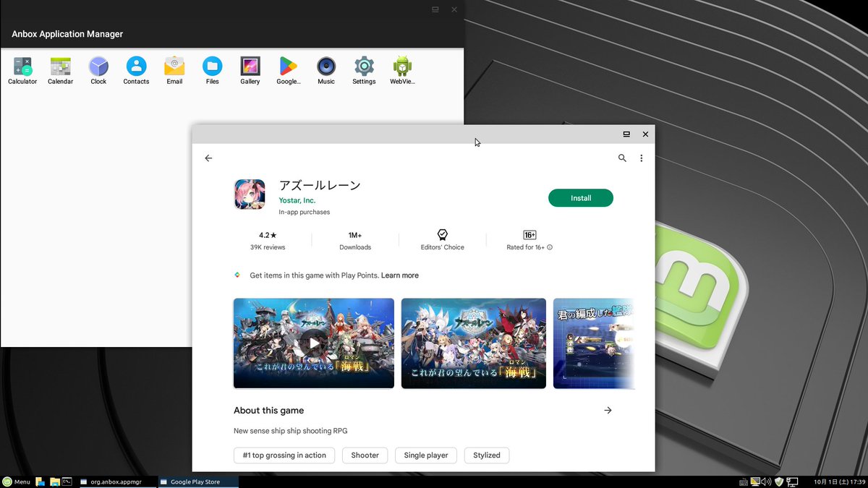
Task: Launch the Email app in Anbox
Action: tap(174, 71)
